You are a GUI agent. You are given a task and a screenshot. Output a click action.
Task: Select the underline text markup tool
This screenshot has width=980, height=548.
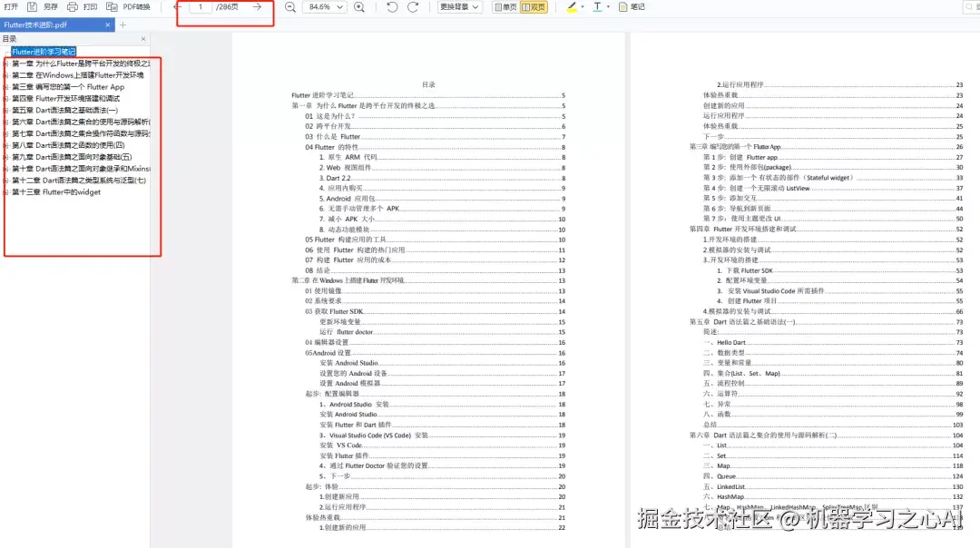595,7
